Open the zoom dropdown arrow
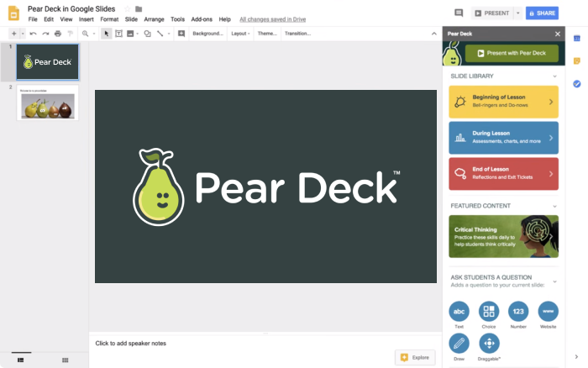This screenshot has height=368, width=588. [94, 34]
